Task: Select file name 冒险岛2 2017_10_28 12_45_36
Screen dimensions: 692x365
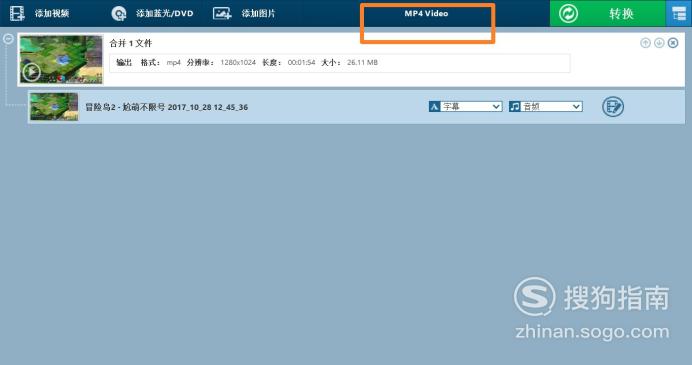Action: coord(166,107)
